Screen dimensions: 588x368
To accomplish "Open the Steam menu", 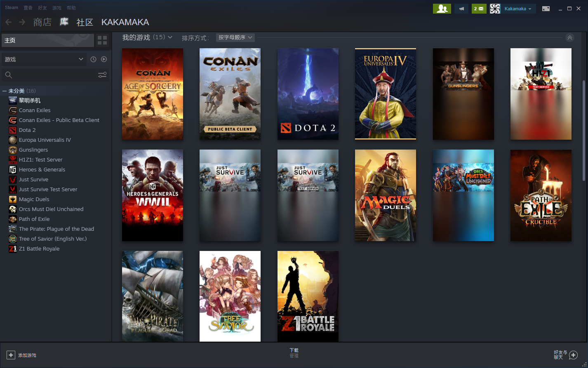I will 12,7.
